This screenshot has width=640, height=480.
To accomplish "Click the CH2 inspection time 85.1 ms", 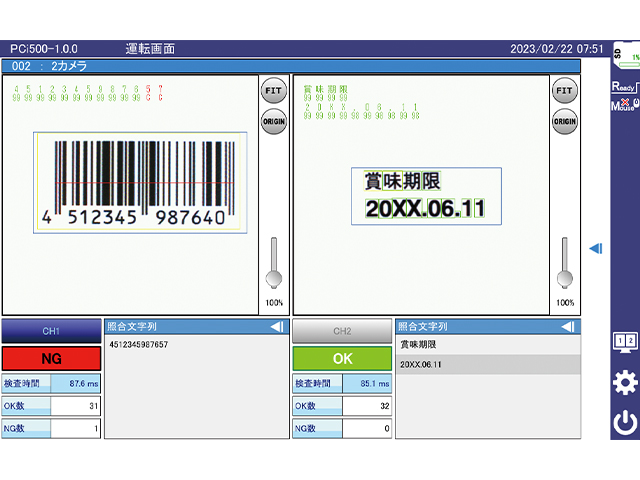I will click(x=367, y=384).
